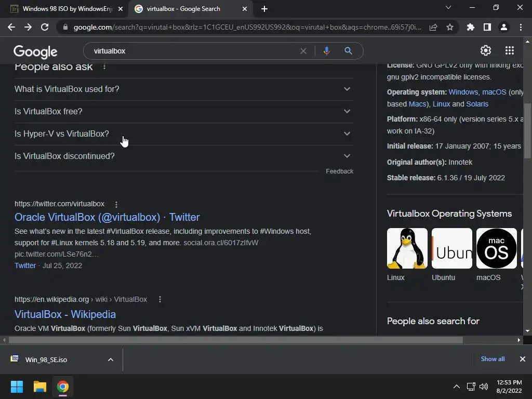Open options beside People also ask
This screenshot has height=399, width=532.
click(x=104, y=66)
